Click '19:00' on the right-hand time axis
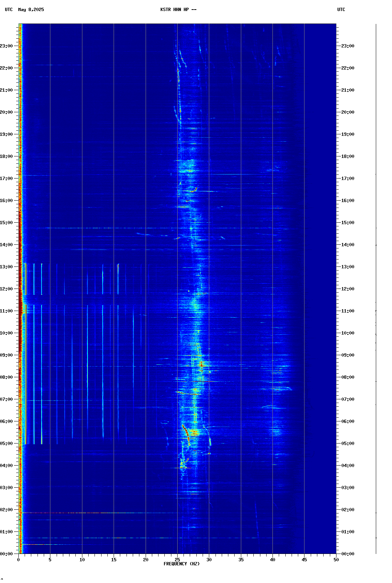The image size is (392, 583). [x=348, y=134]
